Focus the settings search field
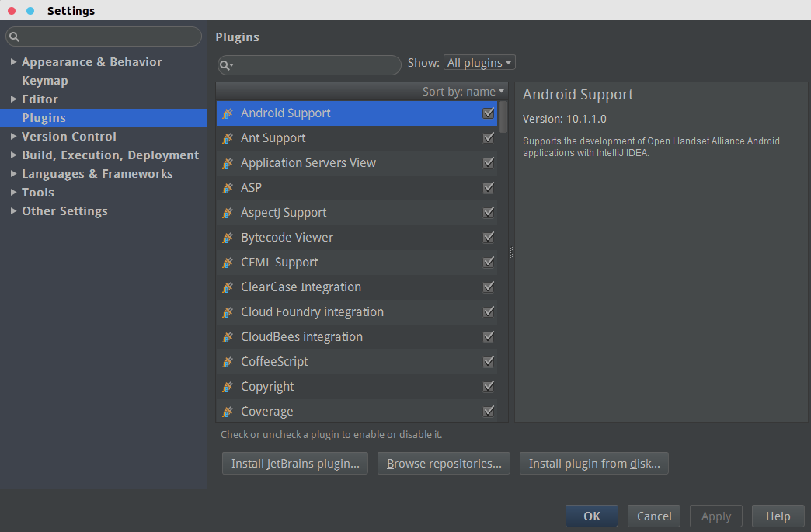This screenshot has height=532, width=811. pos(103,37)
